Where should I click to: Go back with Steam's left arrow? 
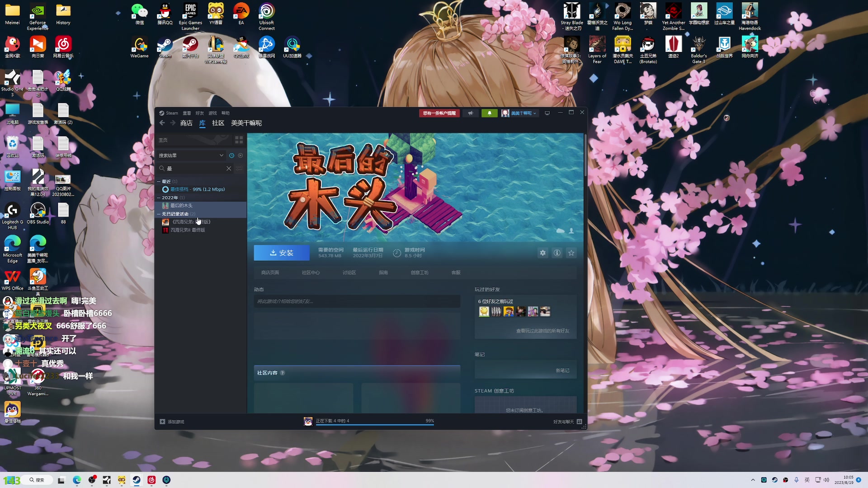pyautogui.click(x=162, y=123)
